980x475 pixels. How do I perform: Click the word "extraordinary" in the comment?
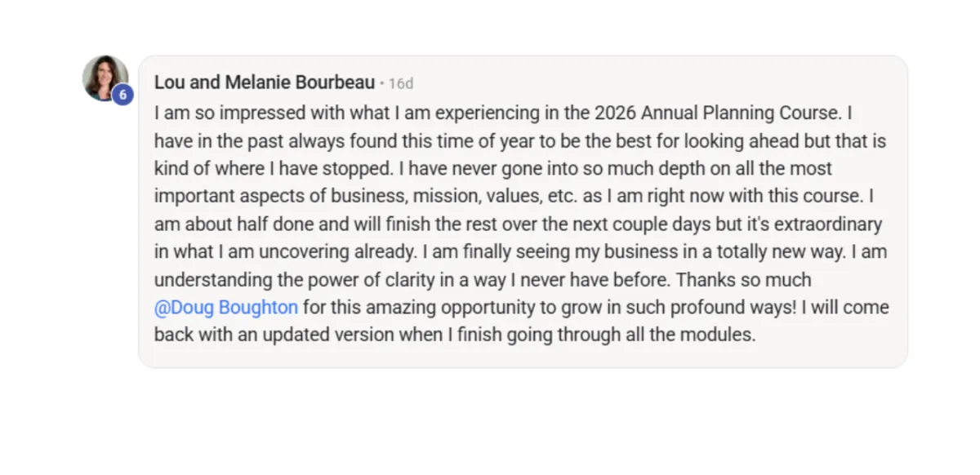[831, 224]
